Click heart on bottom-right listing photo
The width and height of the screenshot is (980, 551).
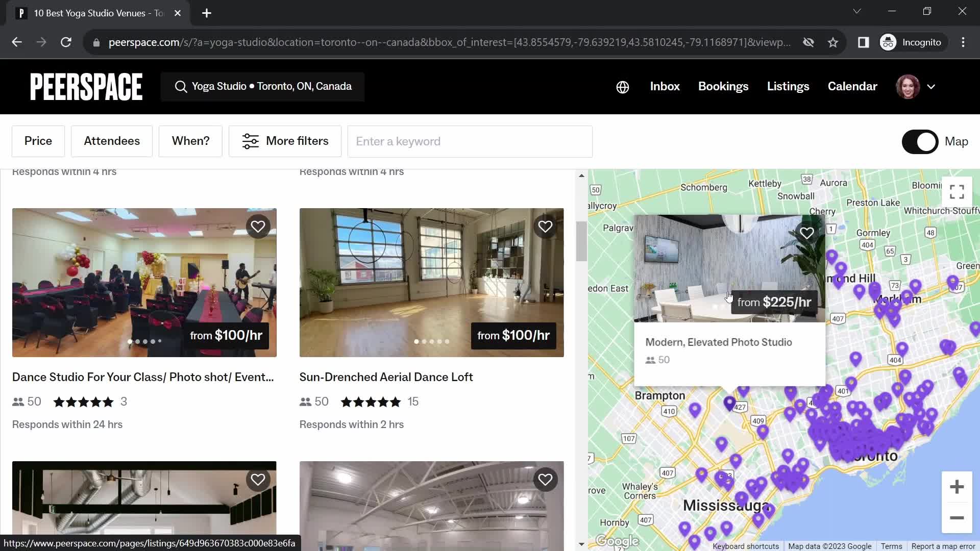point(545,480)
